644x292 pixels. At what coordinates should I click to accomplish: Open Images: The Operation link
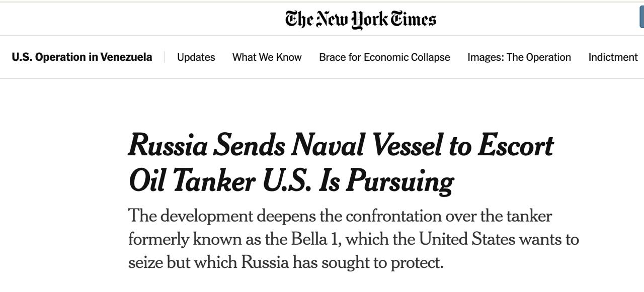(x=519, y=57)
